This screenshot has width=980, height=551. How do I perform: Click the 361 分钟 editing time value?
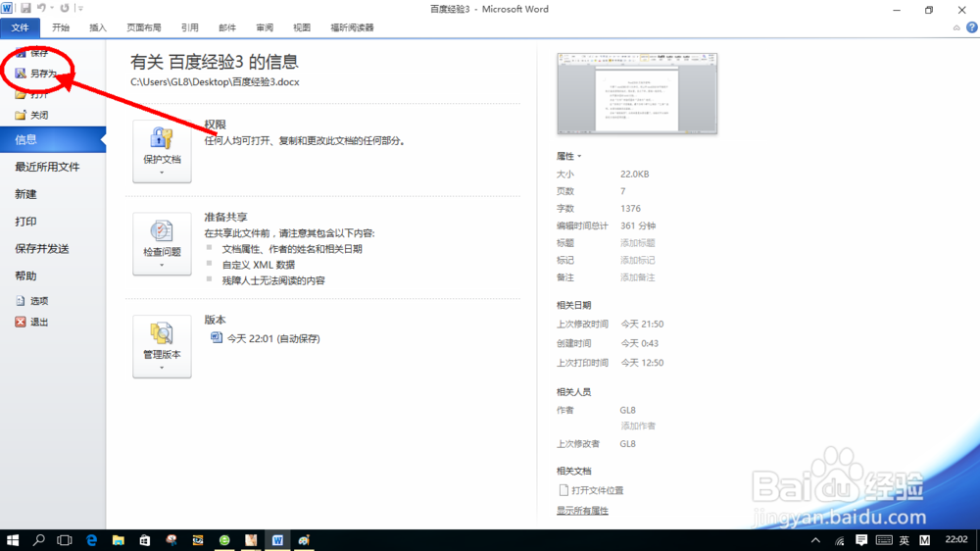click(638, 225)
